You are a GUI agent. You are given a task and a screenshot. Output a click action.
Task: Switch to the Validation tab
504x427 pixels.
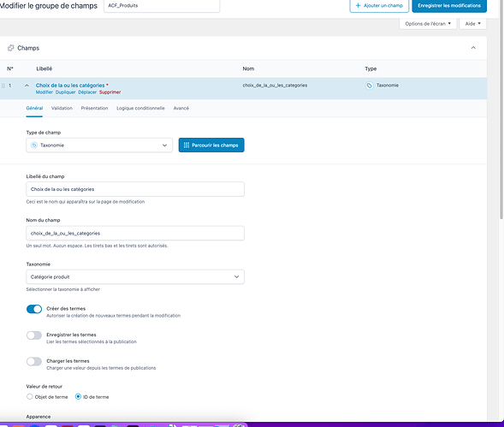point(62,109)
